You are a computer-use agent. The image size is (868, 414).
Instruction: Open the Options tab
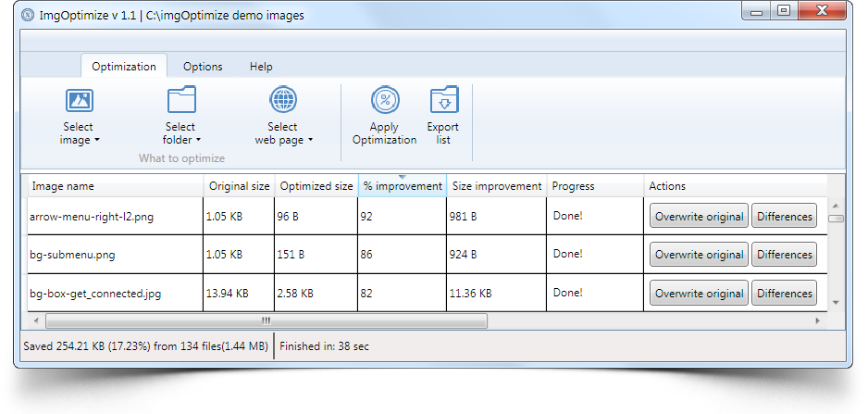[203, 67]
